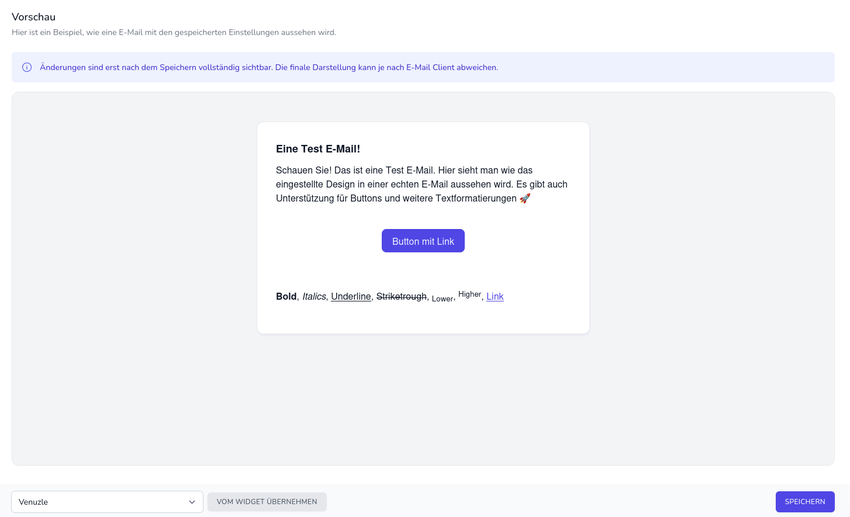Image resolution: width=850 pixels, height=517 pixels.
Task: Follow the underlined blue "Link" hyperlink
Action: pos(495,296)
